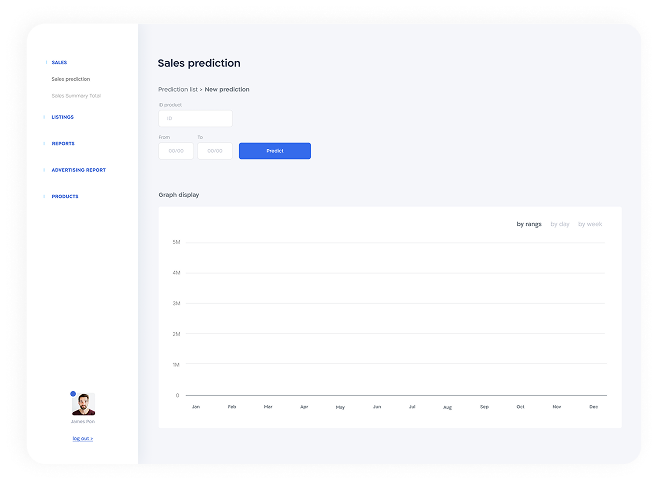Open ADVERTISING REPORT section
Viewport: 659px width, 485px height.
click(x=79, y=170)
